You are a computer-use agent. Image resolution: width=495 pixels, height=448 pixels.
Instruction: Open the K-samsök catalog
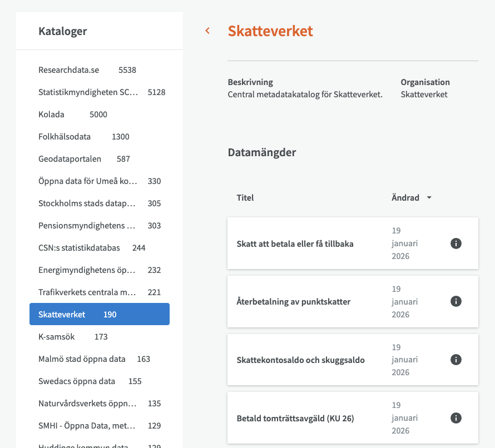pos(57,337)
